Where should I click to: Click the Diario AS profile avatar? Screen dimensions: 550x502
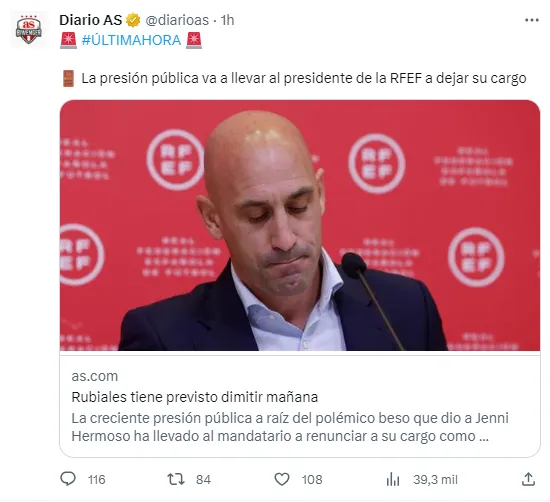click(29, 30)
